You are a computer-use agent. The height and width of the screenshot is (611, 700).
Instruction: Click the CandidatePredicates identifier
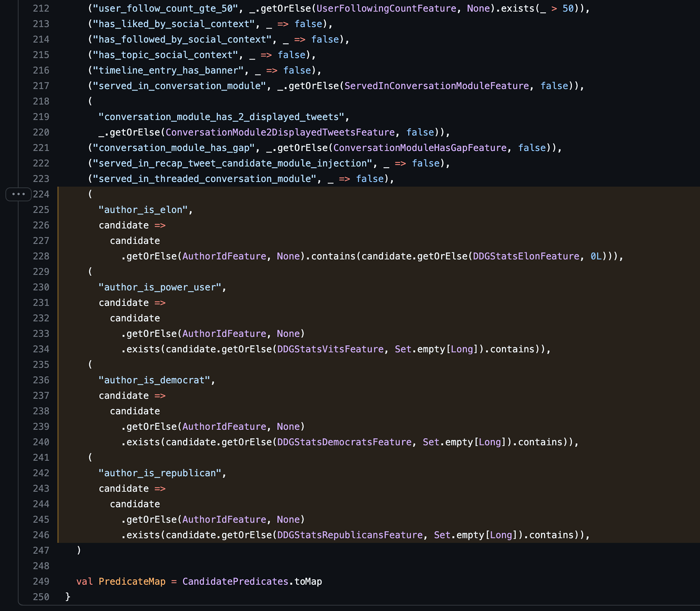coord(235,581)
